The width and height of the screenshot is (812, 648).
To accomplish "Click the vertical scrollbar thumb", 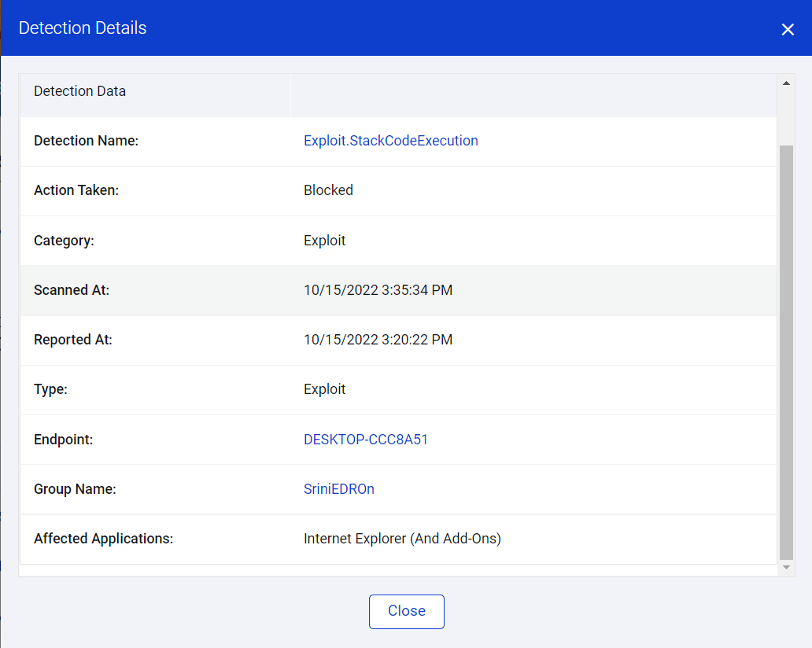I will pyautogui.click(x=785, y=350).
